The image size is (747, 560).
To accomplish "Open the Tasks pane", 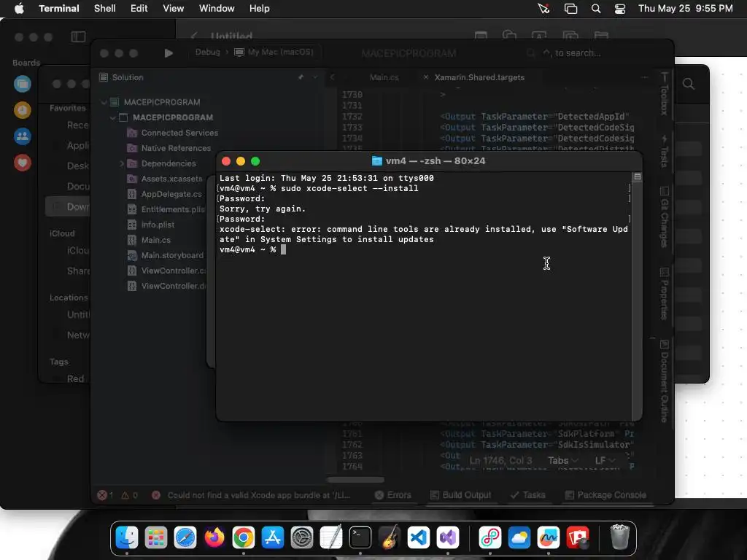I will [528, 495].
